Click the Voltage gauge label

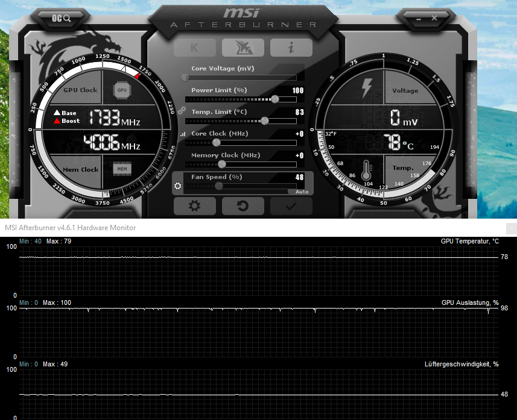[405, 90]
